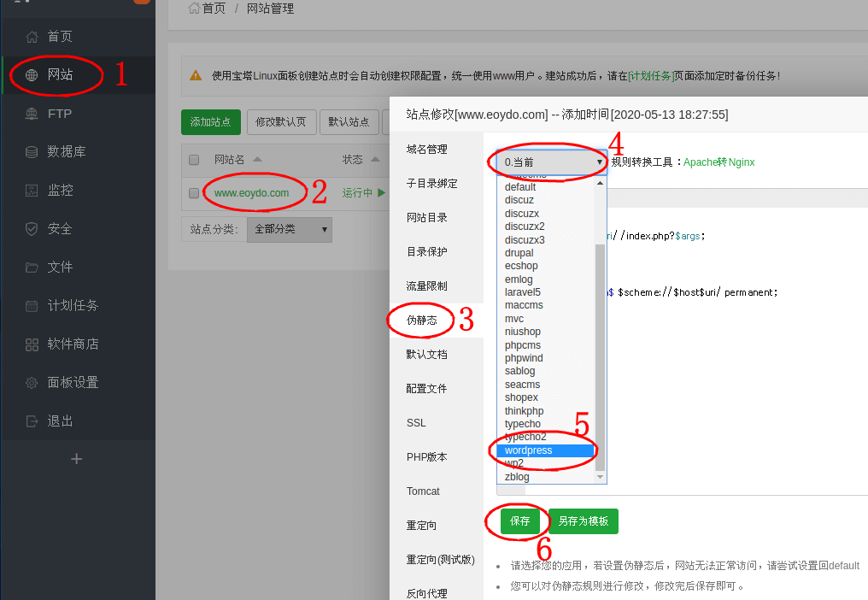Click the plus icon at the sidebar bottom
868x600 pixels.
(x=77, y=459)
